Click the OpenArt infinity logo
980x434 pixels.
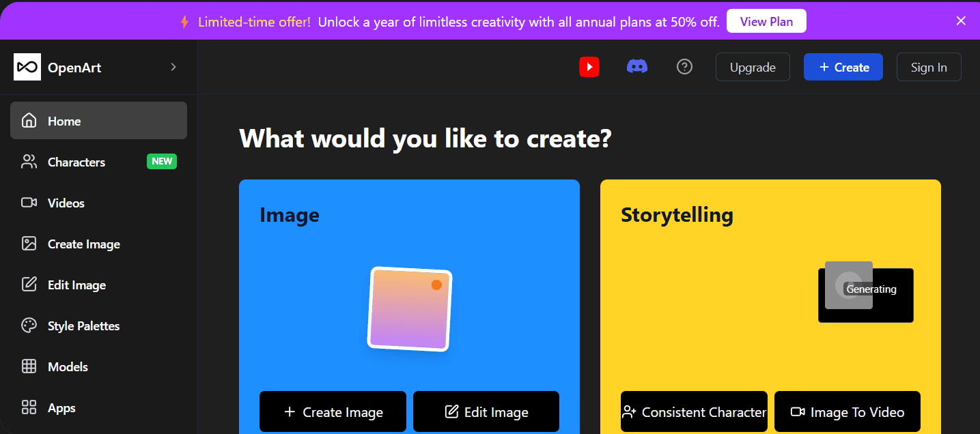click(27, 67)
